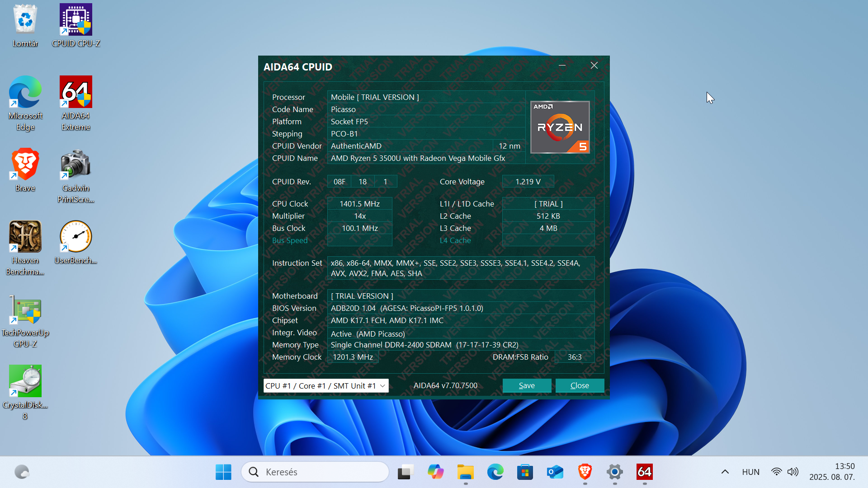Launch UserBenchmark desktop shortcut
Screen dimensions: 868x488
point(76,243)
